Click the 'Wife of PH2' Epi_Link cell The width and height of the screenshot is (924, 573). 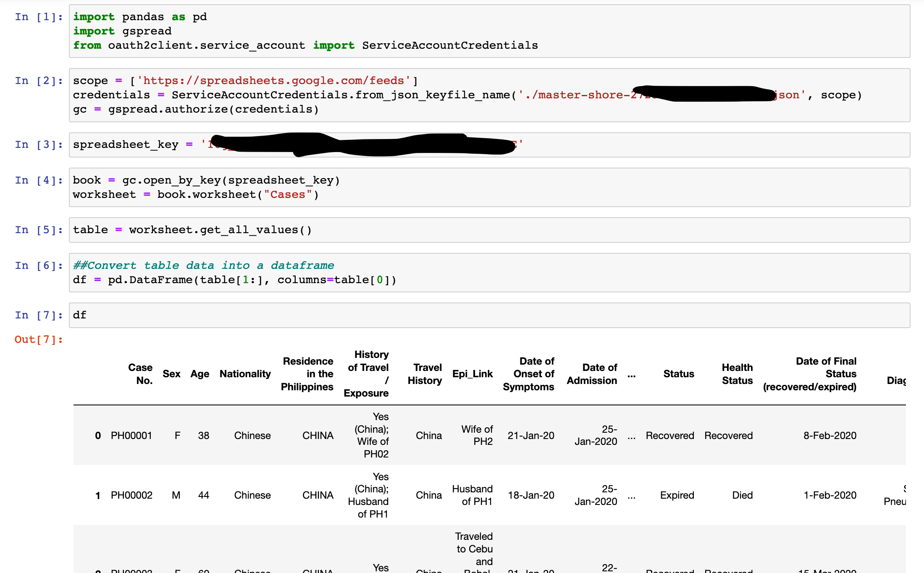point(477,435)
